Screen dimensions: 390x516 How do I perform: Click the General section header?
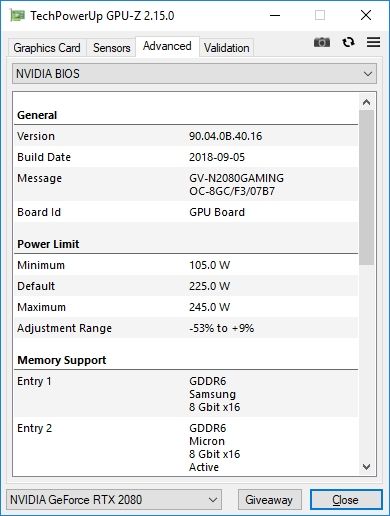point(37,115)
